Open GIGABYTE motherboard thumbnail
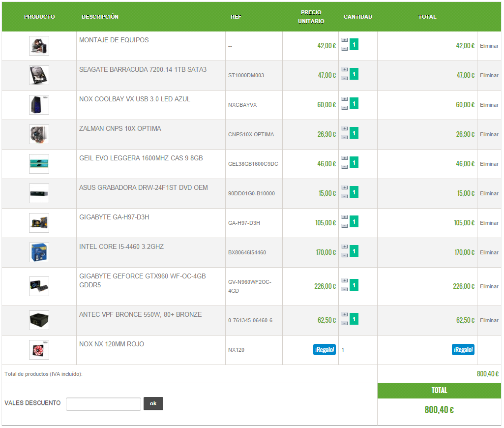 click(39, 223)
